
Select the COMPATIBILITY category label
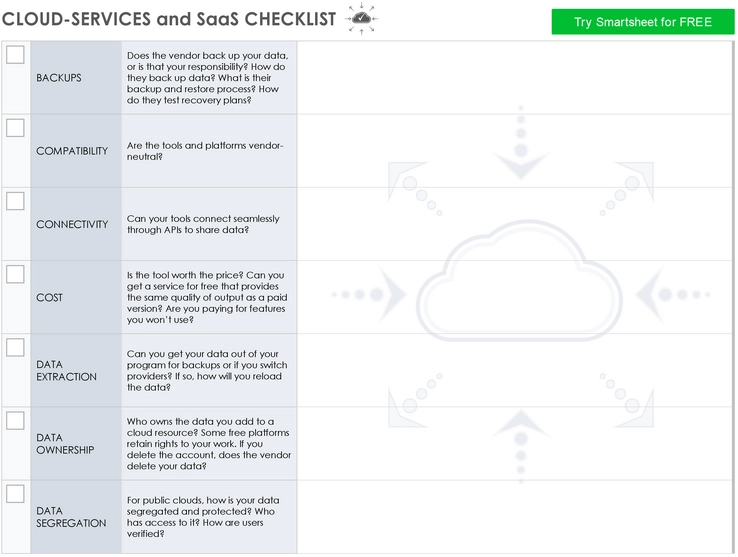pos(72,151)
